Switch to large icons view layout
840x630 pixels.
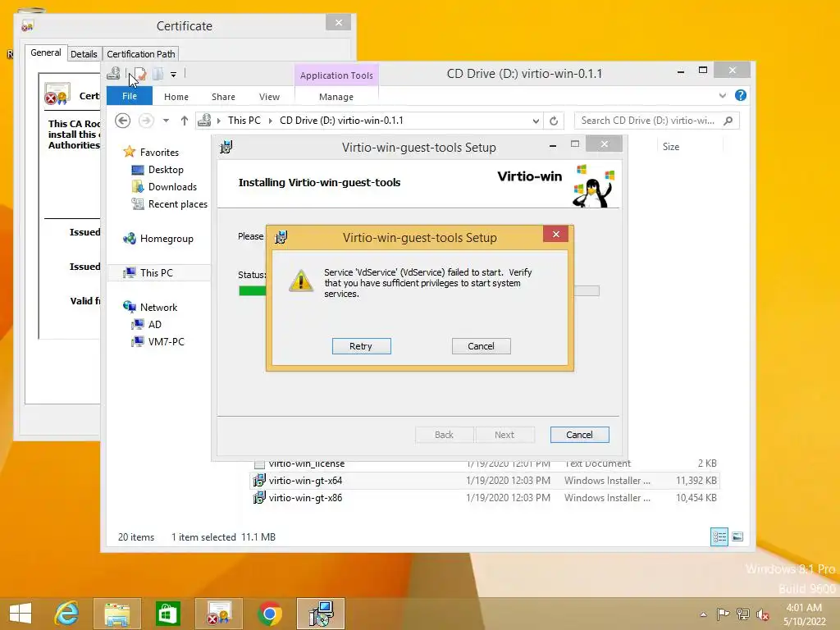coord(737,536)
